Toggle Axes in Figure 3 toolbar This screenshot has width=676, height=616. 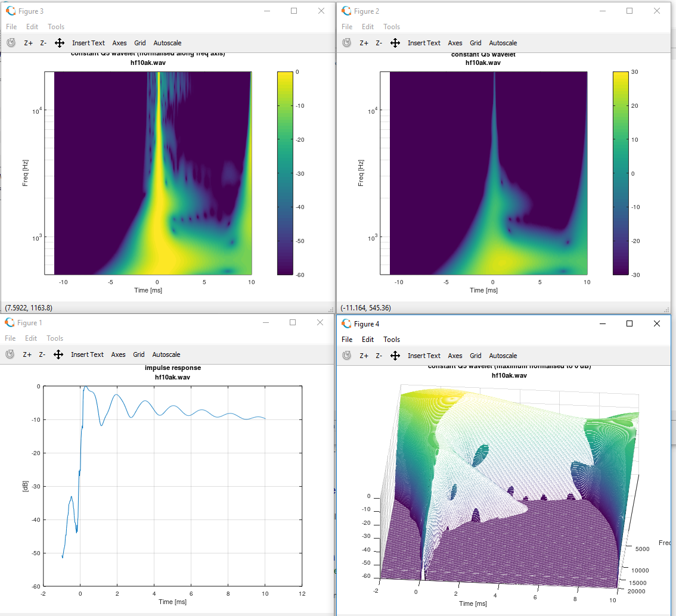point(119,43)
